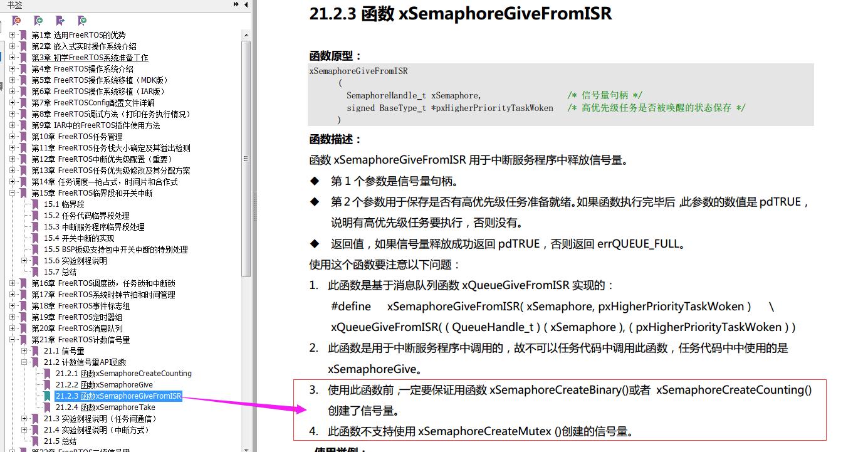Expand the 第1章 选用FreeRTOS的优势 tree node
This screenshot has height=452, width=868.
[13, 35]
